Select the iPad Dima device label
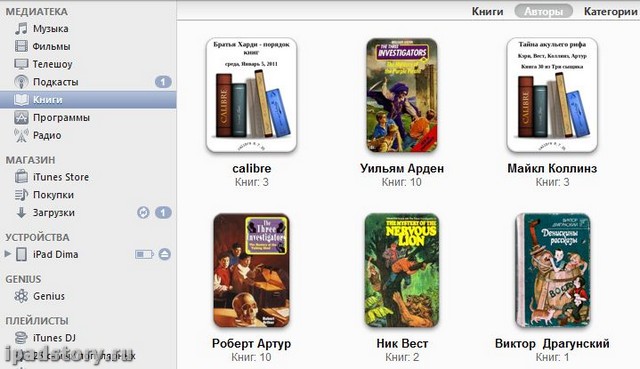 (56, 254)
